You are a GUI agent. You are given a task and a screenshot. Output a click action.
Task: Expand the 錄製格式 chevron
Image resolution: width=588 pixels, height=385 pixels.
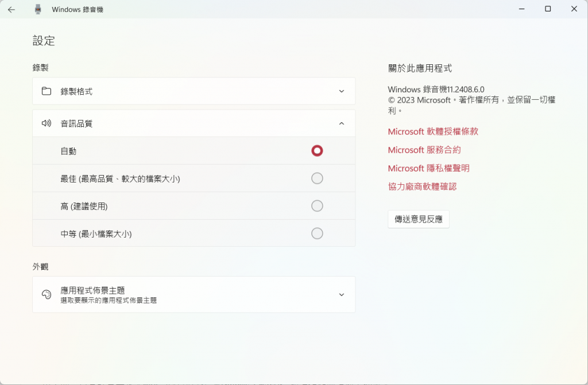pyautogui.click(x=341, y=91)
